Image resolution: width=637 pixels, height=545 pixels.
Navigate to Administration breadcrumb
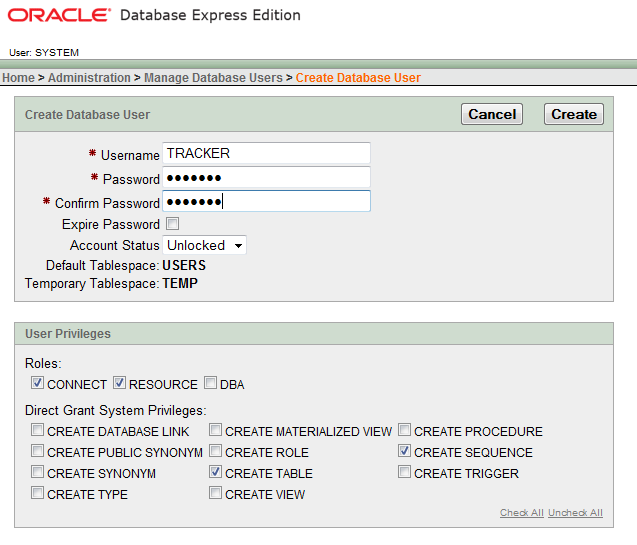(x=89, y=77)
